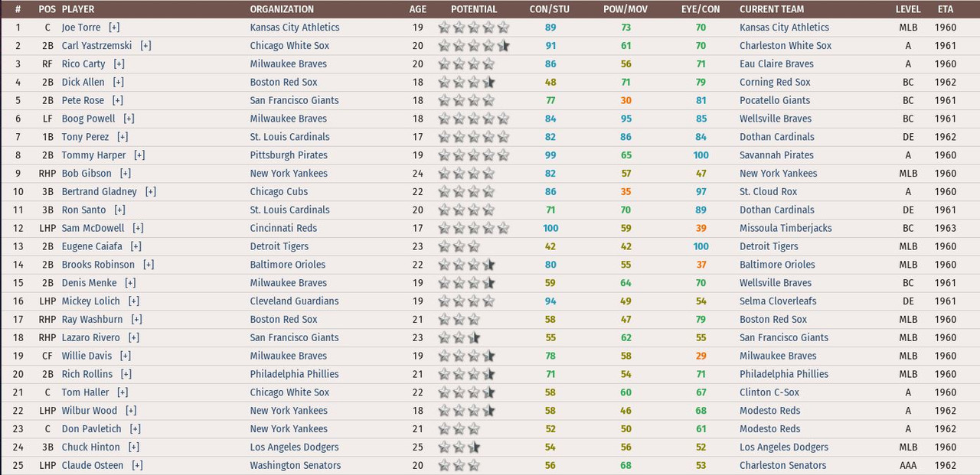Open Mickey Lolich's player link
The width and height of the screenshot is (980, 475).
point(91,301)
